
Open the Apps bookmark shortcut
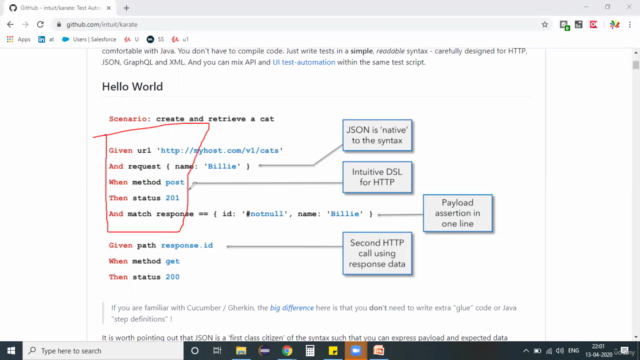pos(18,39)
